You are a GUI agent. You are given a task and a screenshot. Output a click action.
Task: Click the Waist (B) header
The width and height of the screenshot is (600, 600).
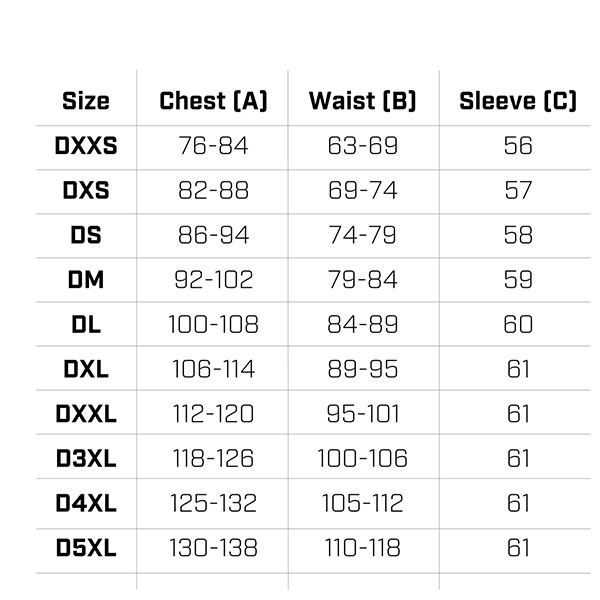point(362,101)
